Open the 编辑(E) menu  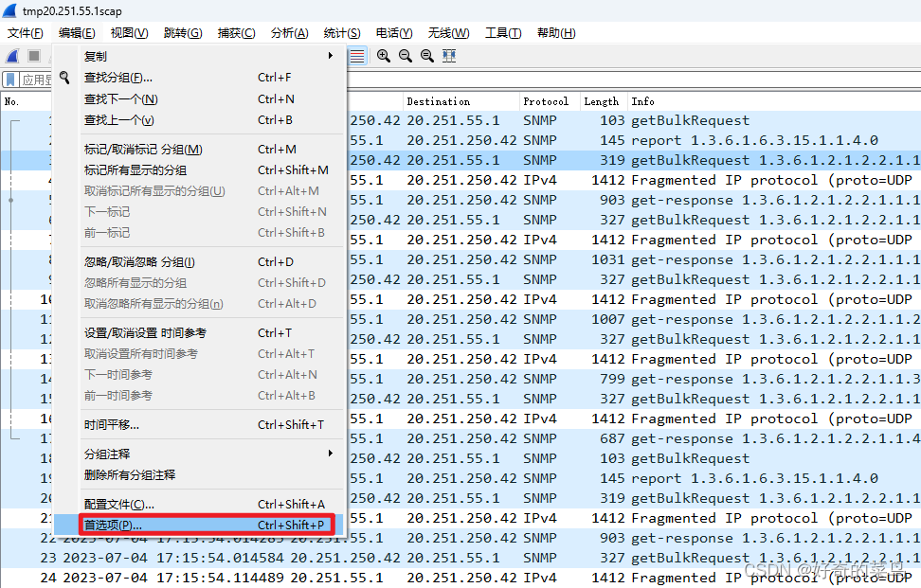click(77, 33)
